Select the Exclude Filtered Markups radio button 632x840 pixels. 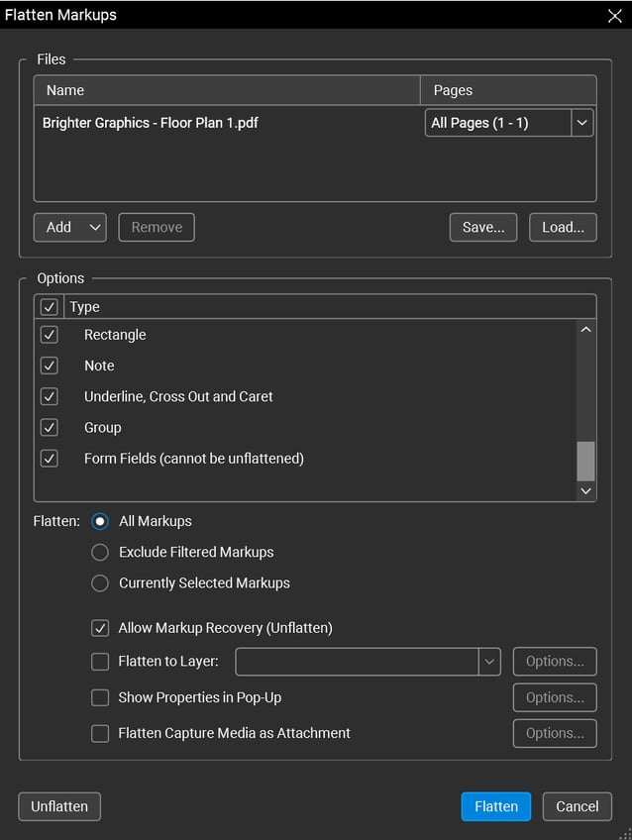(99, 552)
